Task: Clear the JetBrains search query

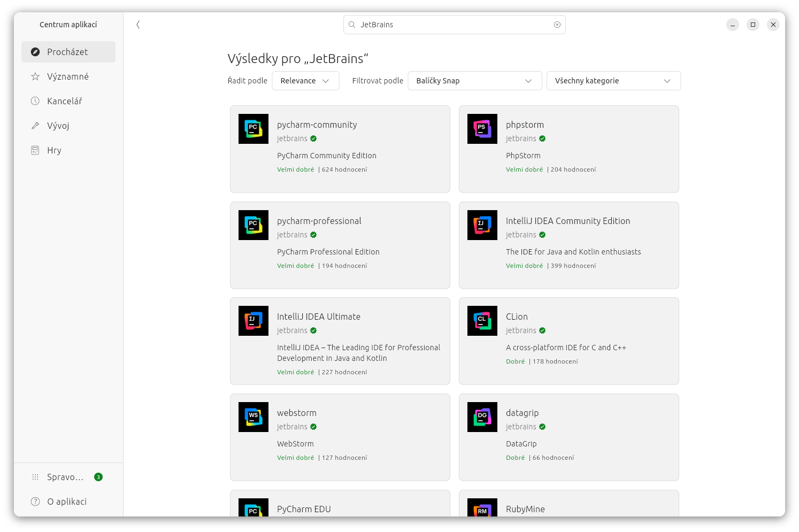Action: pyautogui.click(x=557, y=25)
